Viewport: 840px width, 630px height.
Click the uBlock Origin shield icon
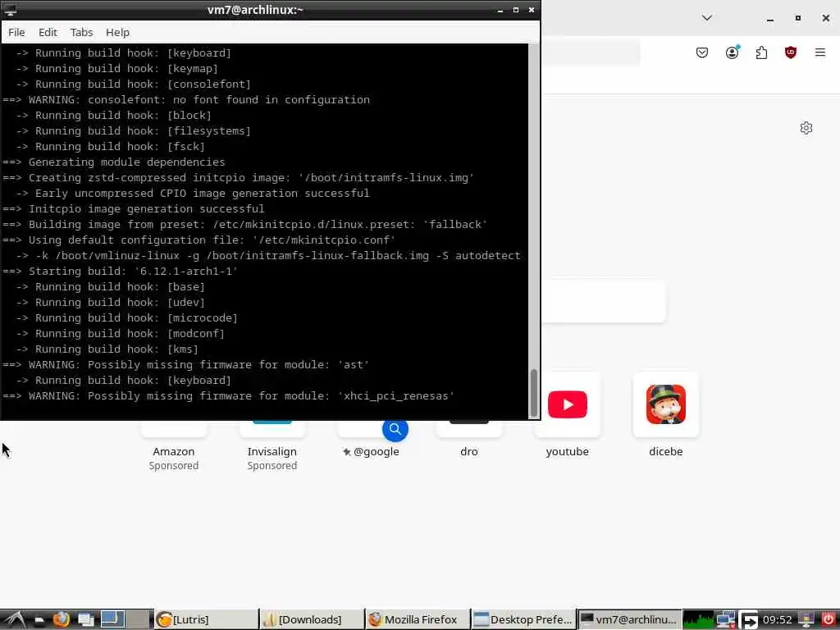tap(790, 52)
